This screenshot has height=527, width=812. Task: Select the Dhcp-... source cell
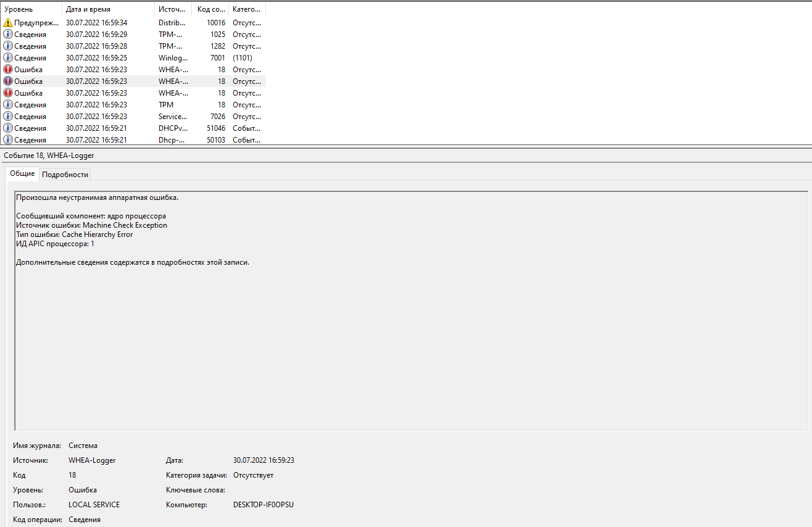click(x=171, y=140)
